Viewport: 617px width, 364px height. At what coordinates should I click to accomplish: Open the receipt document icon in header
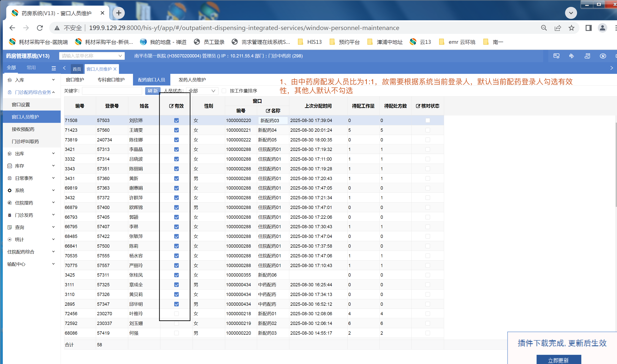587,56
